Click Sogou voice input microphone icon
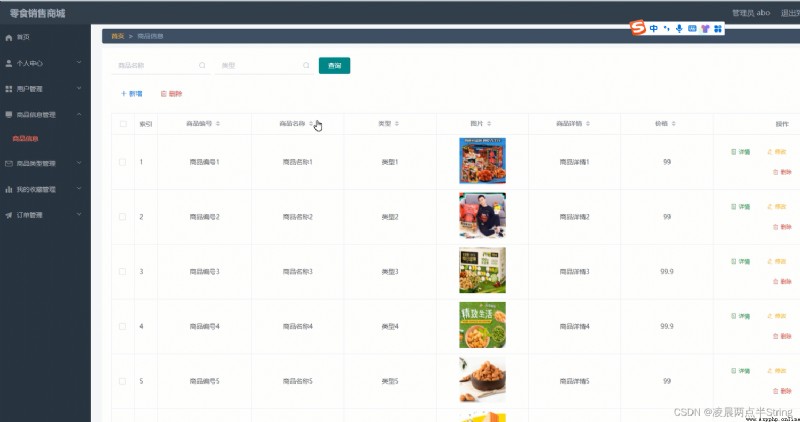 [x=679, y=29]
